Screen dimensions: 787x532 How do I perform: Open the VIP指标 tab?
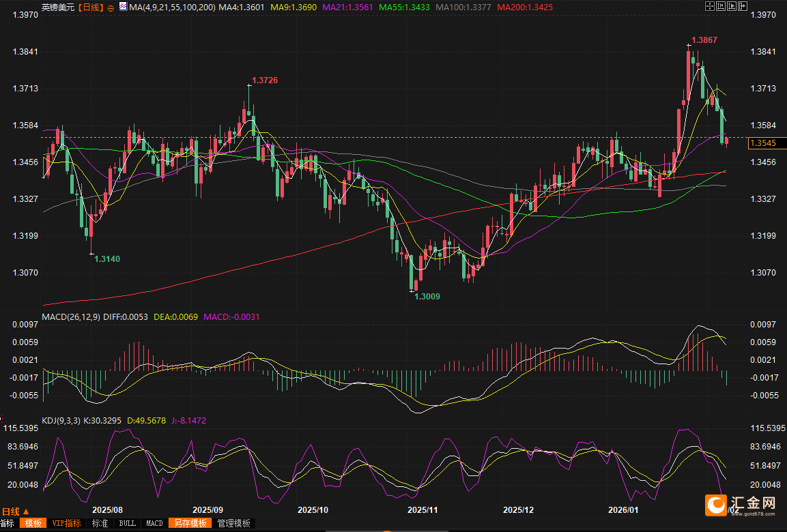[x=66, y=523]
